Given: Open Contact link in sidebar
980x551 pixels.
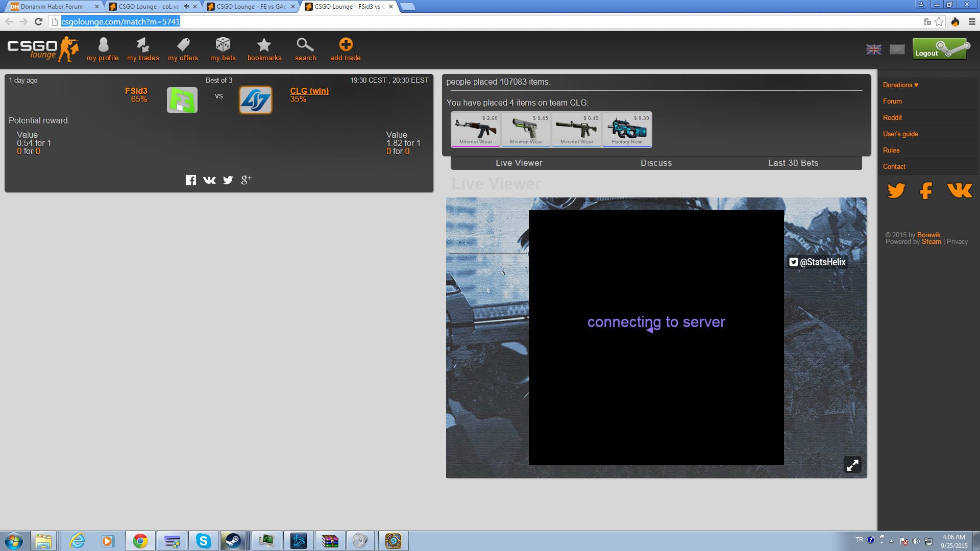Looking at the screenshot, I should 894,166.
